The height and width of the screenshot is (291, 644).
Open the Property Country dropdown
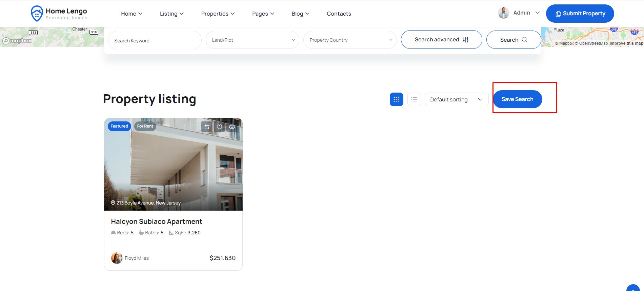[350, 40]
